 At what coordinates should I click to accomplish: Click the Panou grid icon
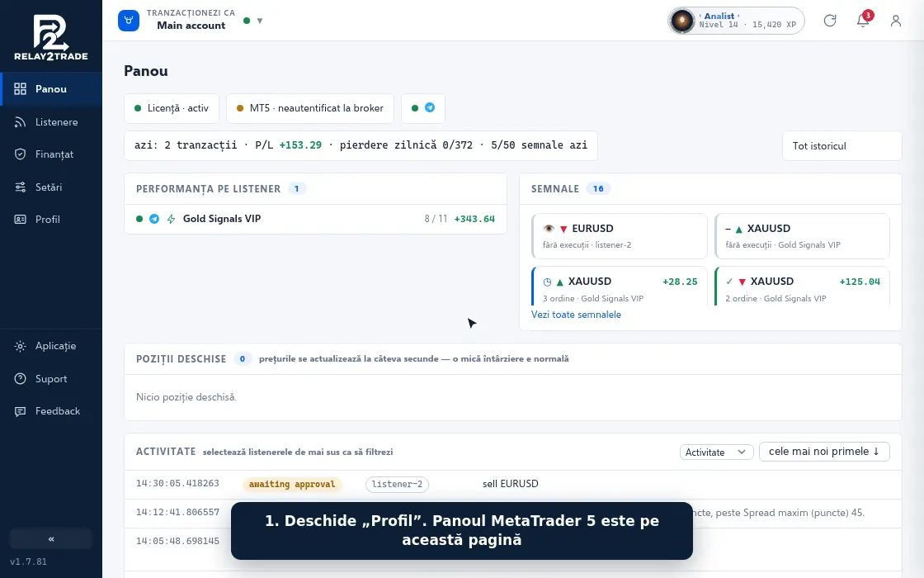point(20,89)
